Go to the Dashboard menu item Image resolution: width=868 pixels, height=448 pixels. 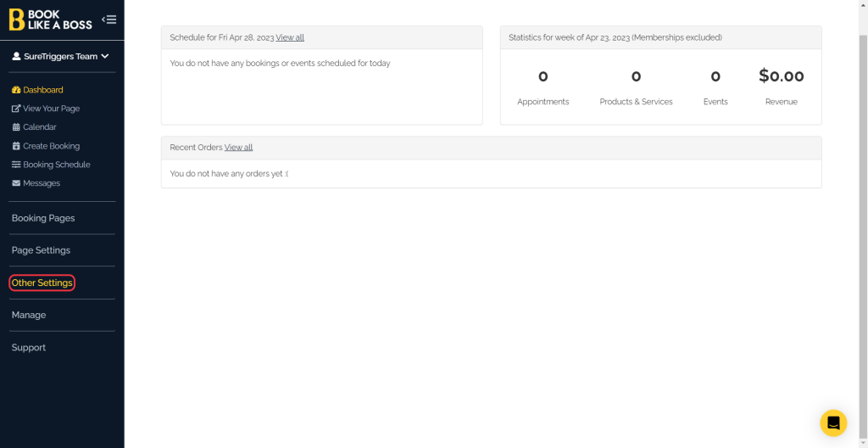click(43, 90)
